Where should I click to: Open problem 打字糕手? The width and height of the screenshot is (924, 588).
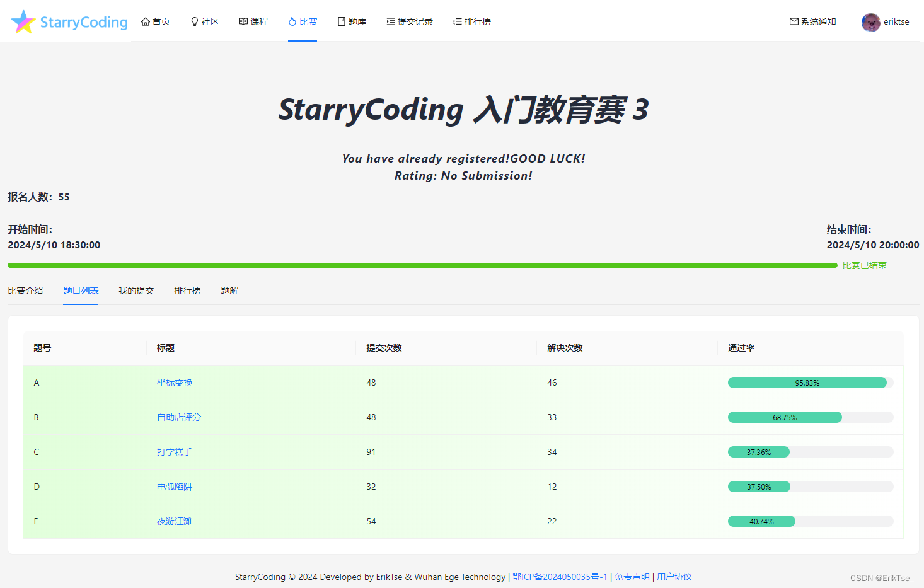point(175,452)
